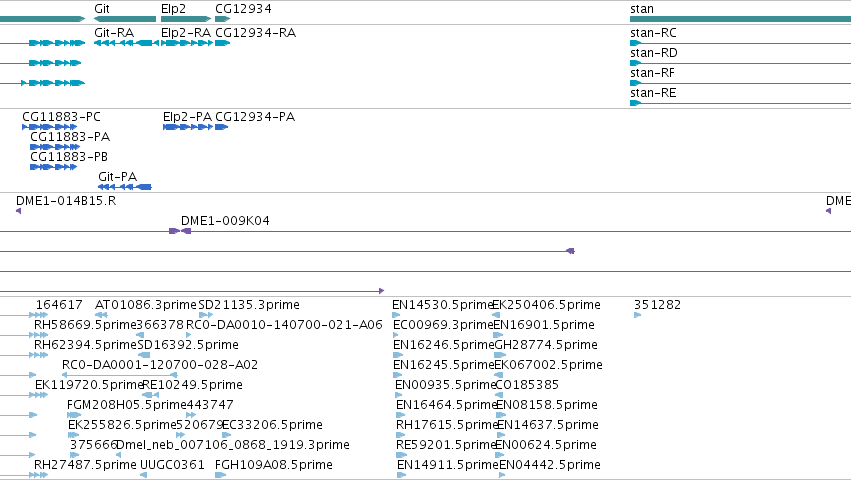Select the Git gene label
Viewport: 851px width, 480px height.
(101, 9)
